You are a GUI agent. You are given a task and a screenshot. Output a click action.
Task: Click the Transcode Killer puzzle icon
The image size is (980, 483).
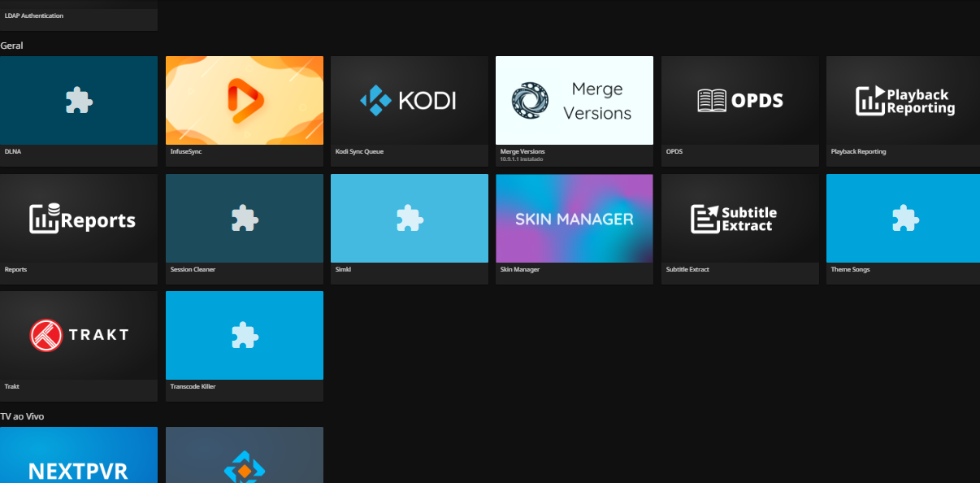click(244, 335)
